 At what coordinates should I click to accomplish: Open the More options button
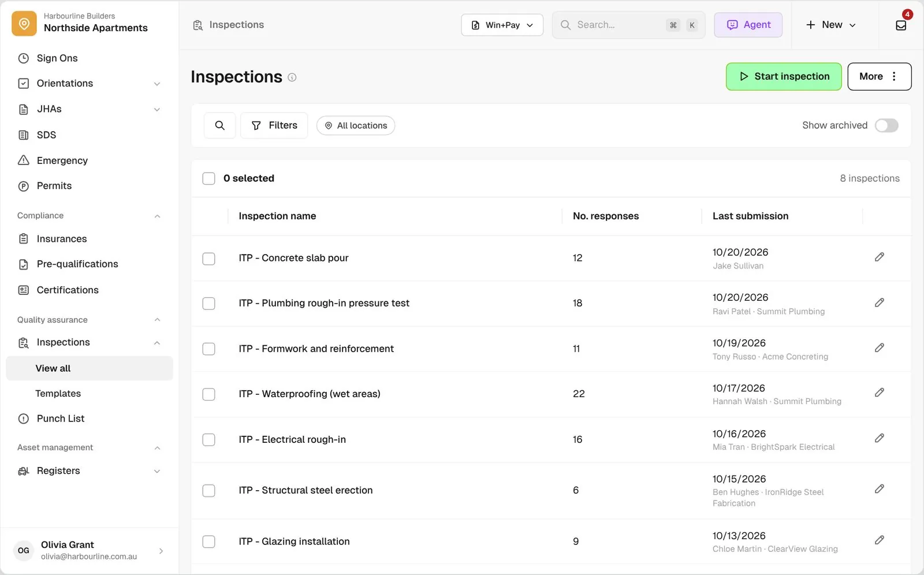point(879,77)
